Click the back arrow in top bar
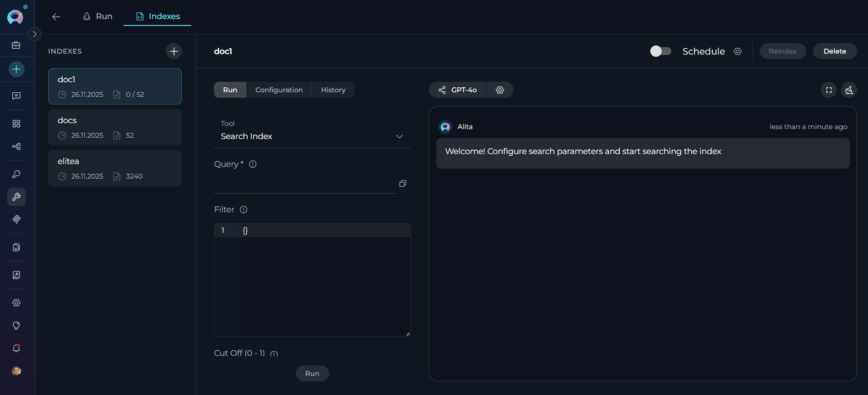Image resolution: width=868 pixels, height=395 pixels. click(x=56, y=17)
